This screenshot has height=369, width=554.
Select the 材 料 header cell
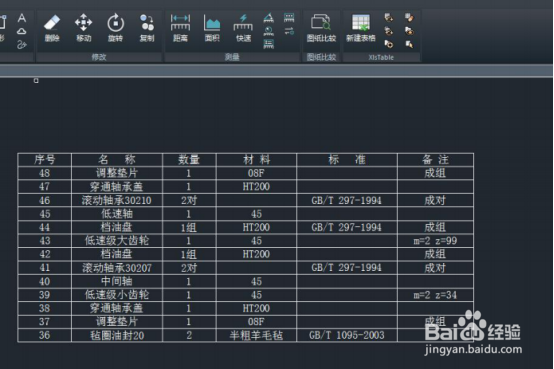click(x=256, y=160)
